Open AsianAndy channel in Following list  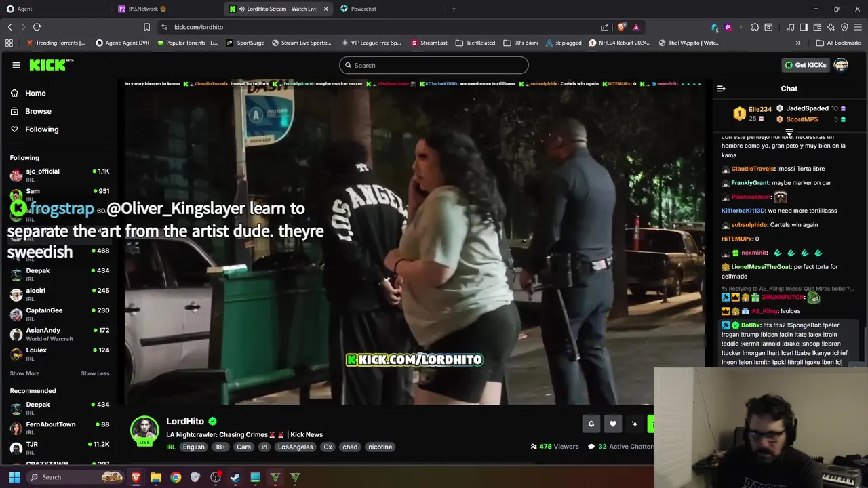(60, 333)
